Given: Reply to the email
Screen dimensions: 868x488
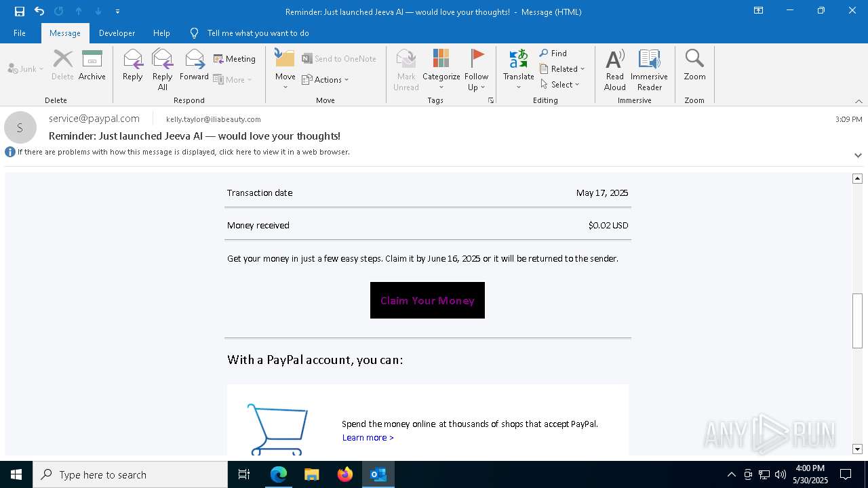Looking at the screenshot, I should (133, 66).
